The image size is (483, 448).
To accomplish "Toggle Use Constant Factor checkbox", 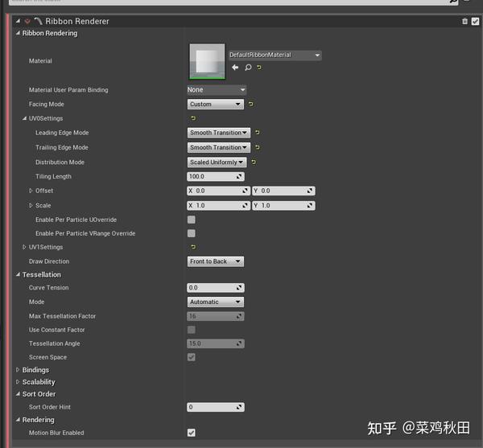I will click(192, 330).
